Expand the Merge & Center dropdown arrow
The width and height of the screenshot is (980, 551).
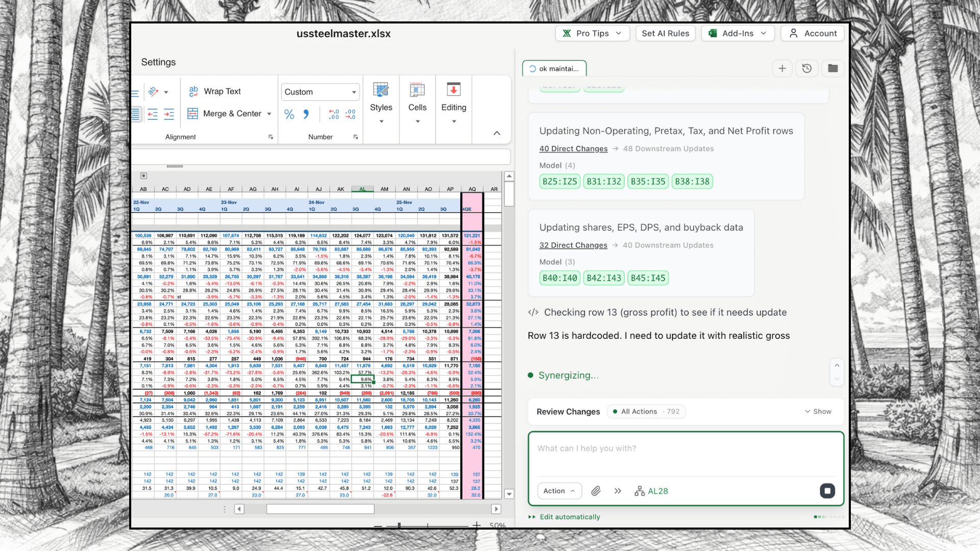269,113
